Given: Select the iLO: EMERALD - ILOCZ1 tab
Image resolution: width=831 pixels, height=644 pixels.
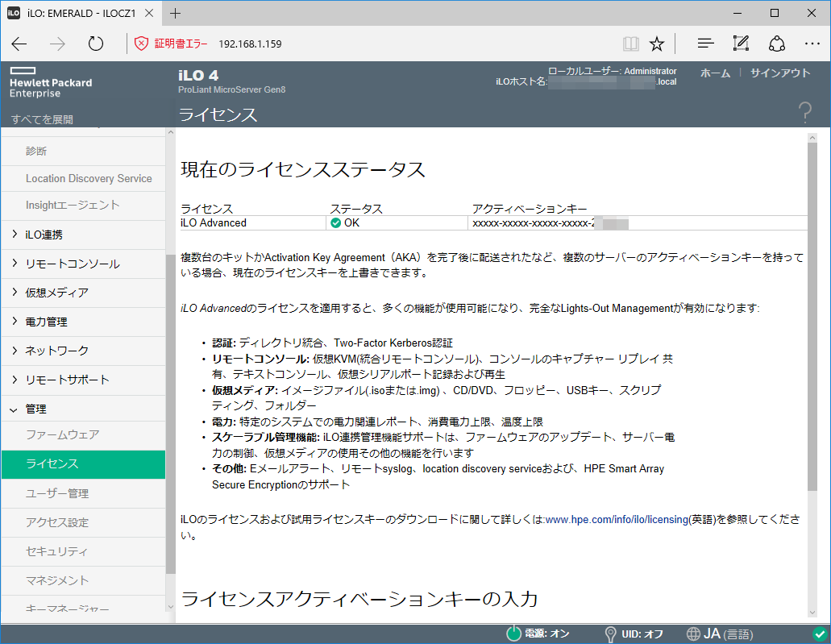Looking at the screenshot, I should click(x=81, y=13).
